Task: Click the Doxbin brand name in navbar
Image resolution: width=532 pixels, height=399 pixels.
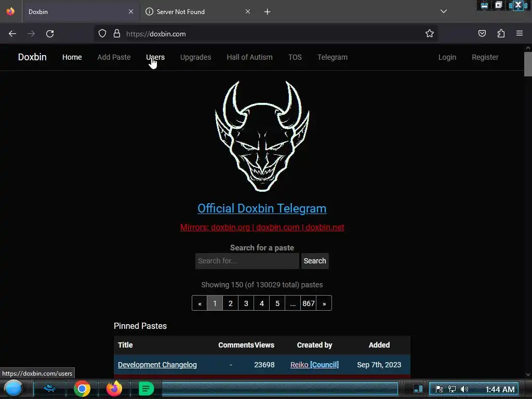Action: pyautogui.click(x=32, y=57)
